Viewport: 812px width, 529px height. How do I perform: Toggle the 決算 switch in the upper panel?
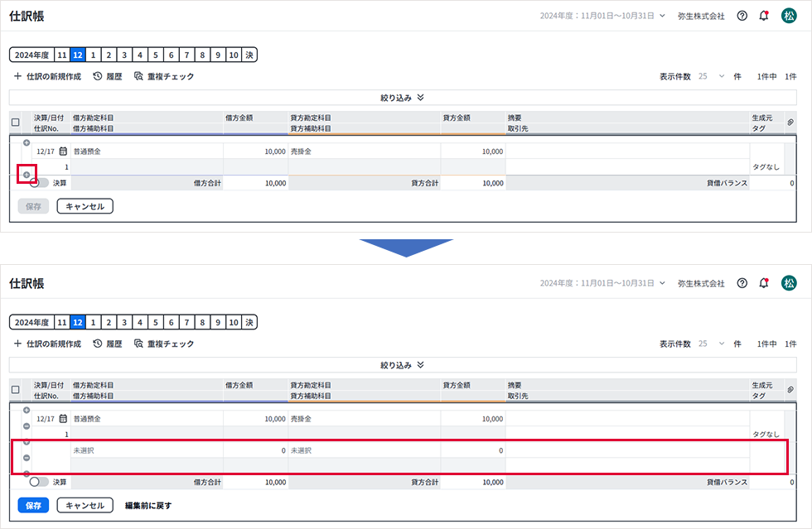(x=39, y=183)
